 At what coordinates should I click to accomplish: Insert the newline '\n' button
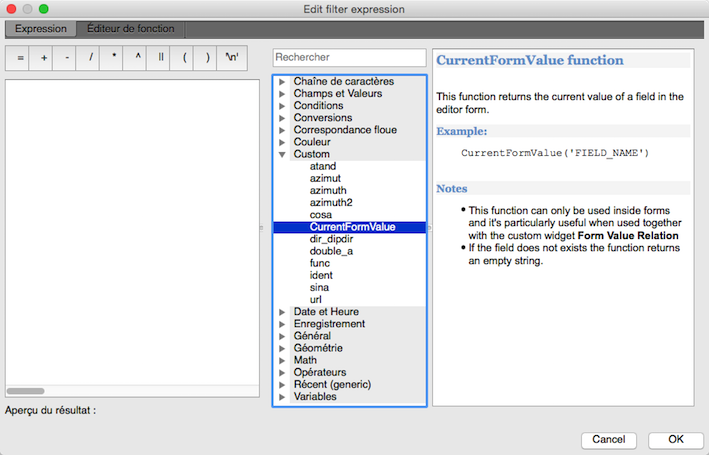232,58
